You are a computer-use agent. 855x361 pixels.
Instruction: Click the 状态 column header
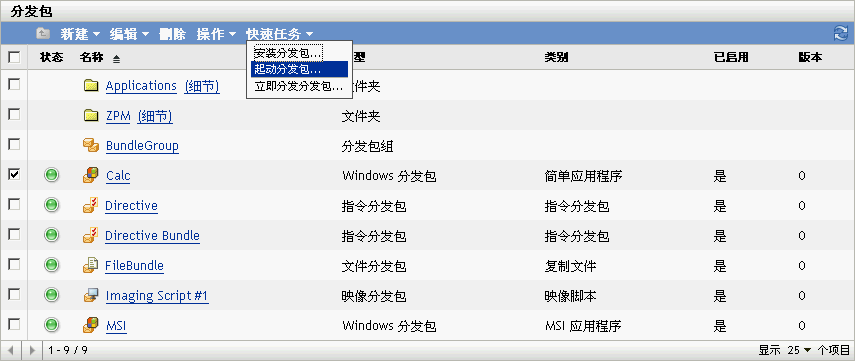point(51,57)
